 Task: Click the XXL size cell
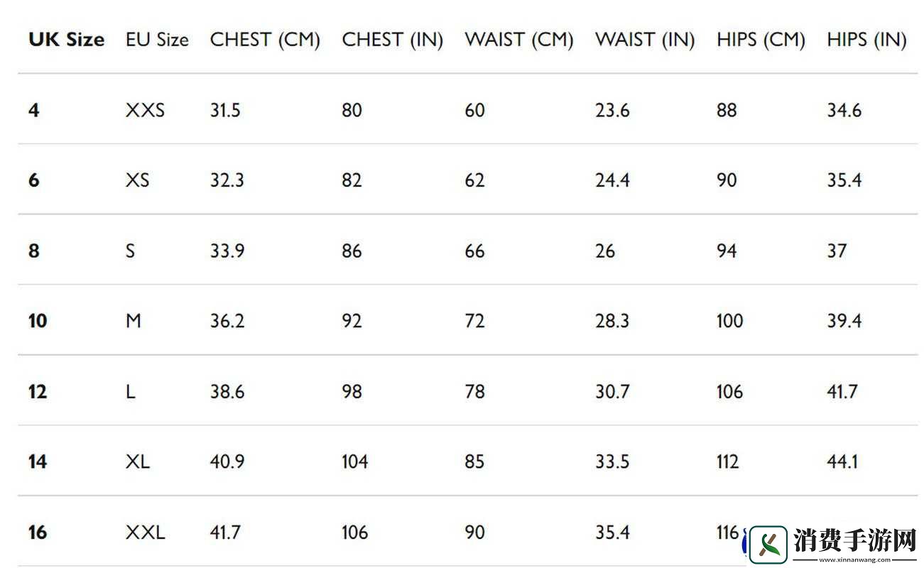pyautogui.click(x=145, y=532)
